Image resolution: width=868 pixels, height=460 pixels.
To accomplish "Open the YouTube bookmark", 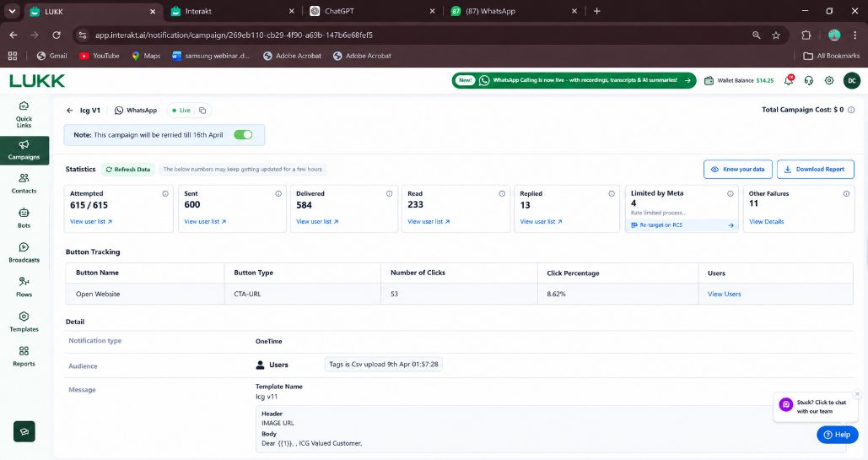I will point(100,56).
